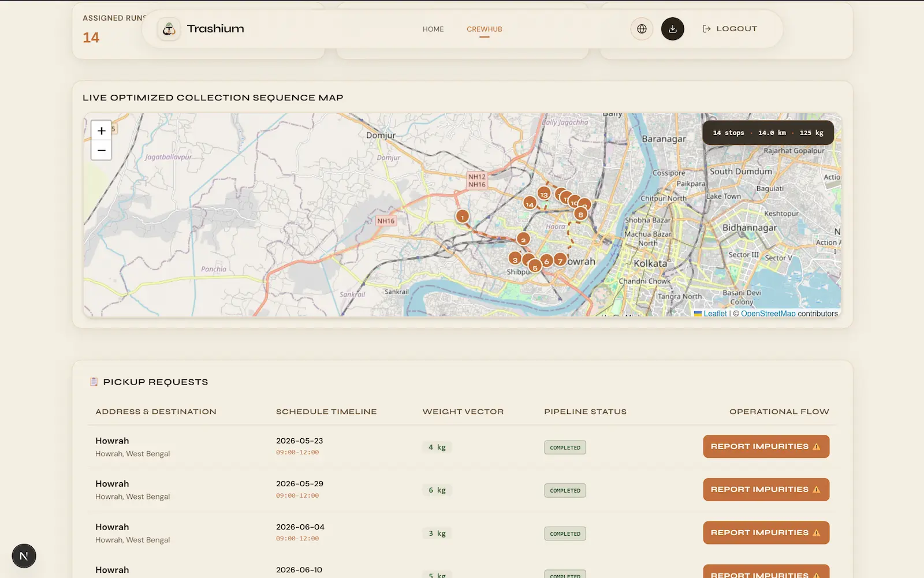
Task: Click COMPLETED status in 2026-05-23 row
Action: [x=565, y=448]
